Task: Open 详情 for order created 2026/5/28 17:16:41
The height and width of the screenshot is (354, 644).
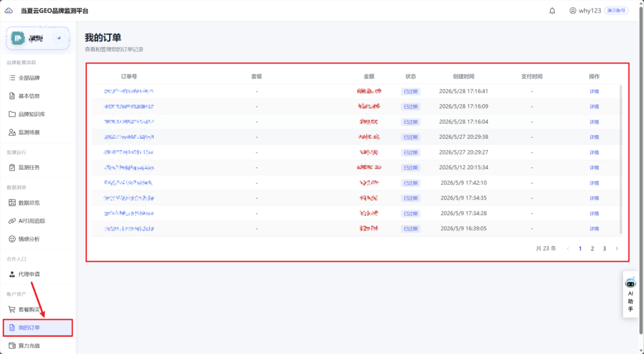Action: tap(594, 91)
